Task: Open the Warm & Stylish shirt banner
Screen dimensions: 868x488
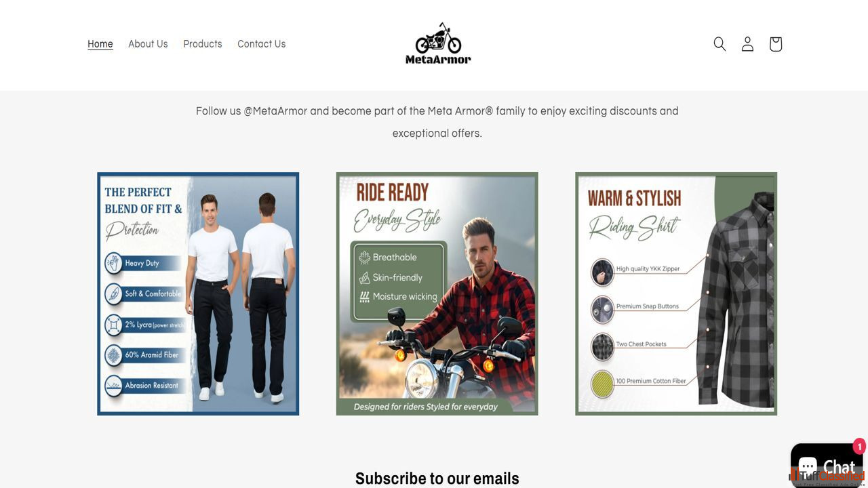Action: [x=676, y=293]
